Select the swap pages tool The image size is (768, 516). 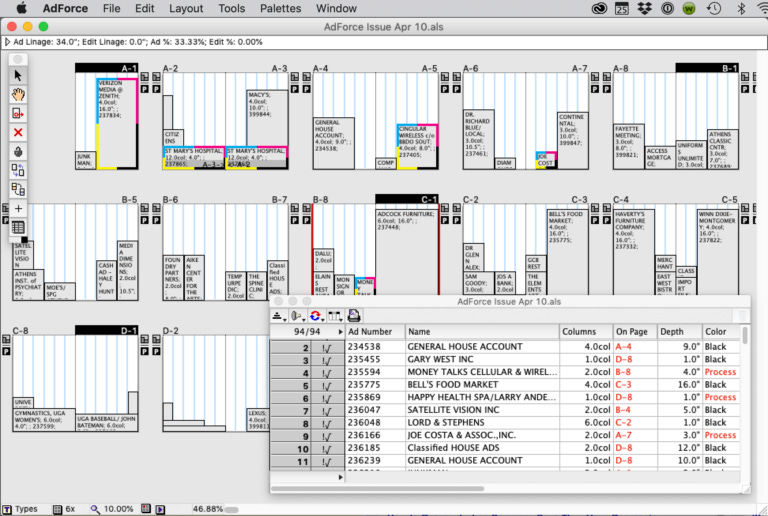pos(18,170)
